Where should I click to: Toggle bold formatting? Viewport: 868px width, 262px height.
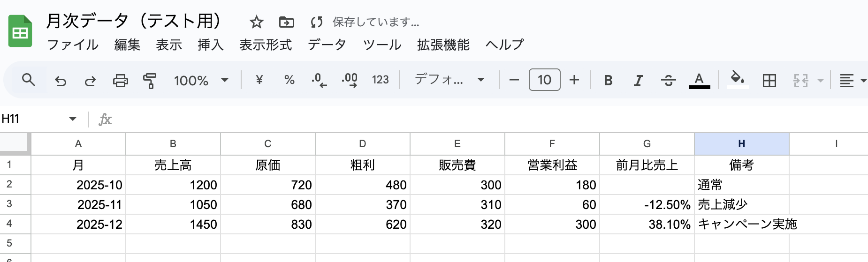[608, 81]
